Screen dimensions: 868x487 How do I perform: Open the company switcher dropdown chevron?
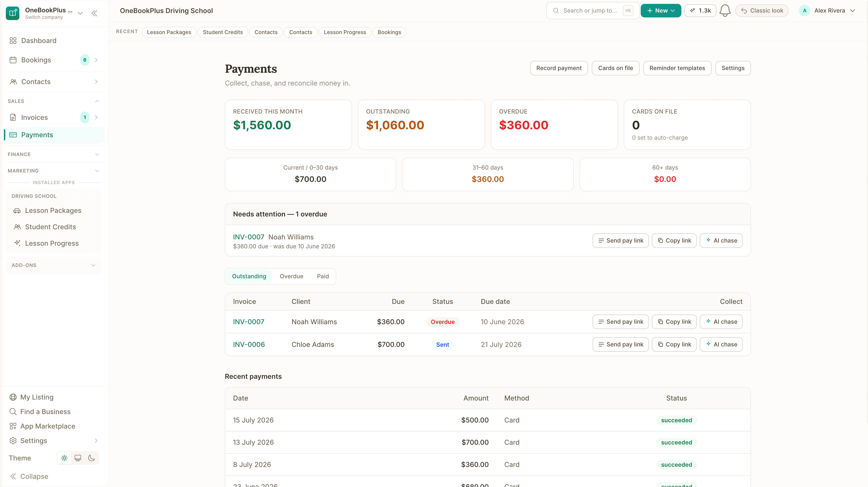(x=80, y=13)
